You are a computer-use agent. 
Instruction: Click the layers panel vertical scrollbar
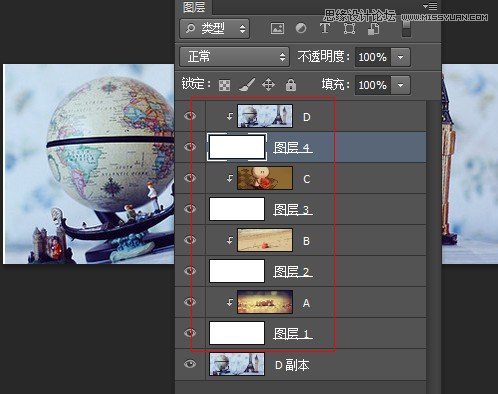[433, 247]
